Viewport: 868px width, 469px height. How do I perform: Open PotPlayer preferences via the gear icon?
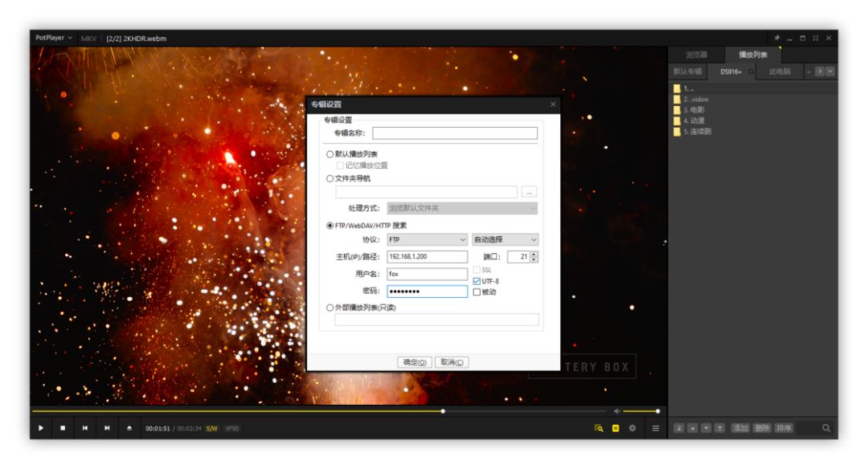(632, 428)
